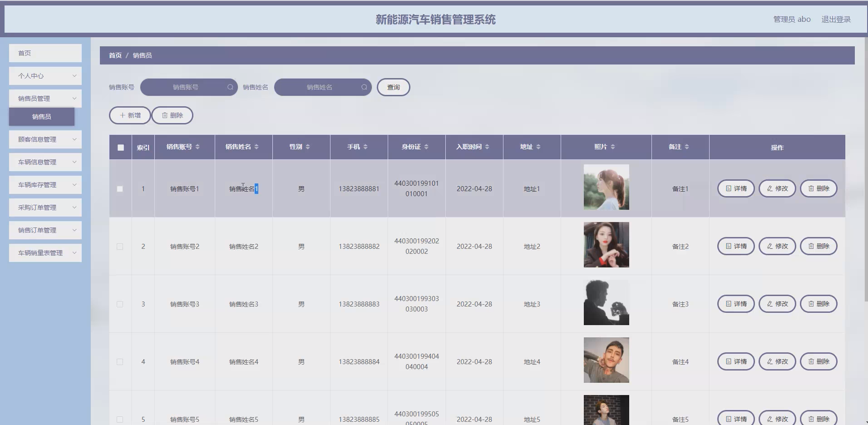Click search icon in 销售账号 field
Screen dimensions: 868x425
click(x=230, y=87)
